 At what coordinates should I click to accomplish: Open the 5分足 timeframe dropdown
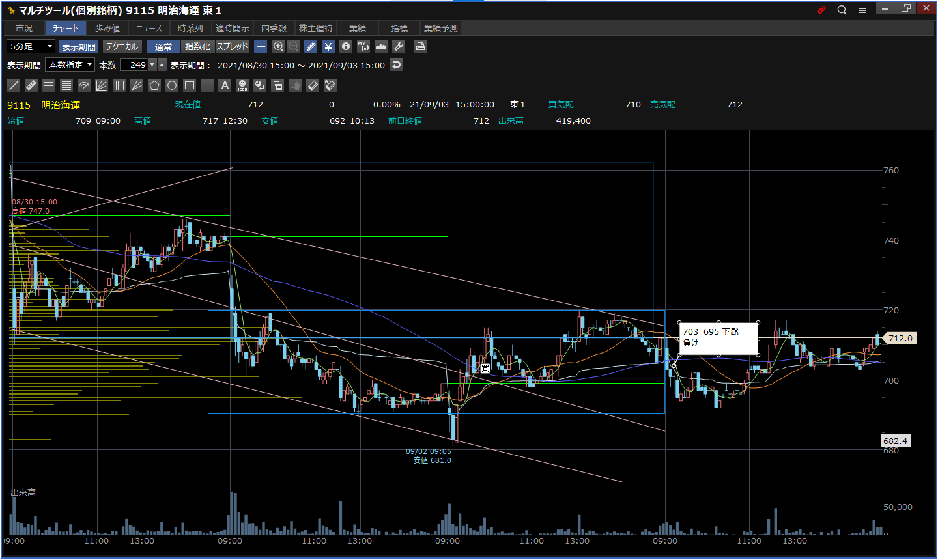coord(31,47)
